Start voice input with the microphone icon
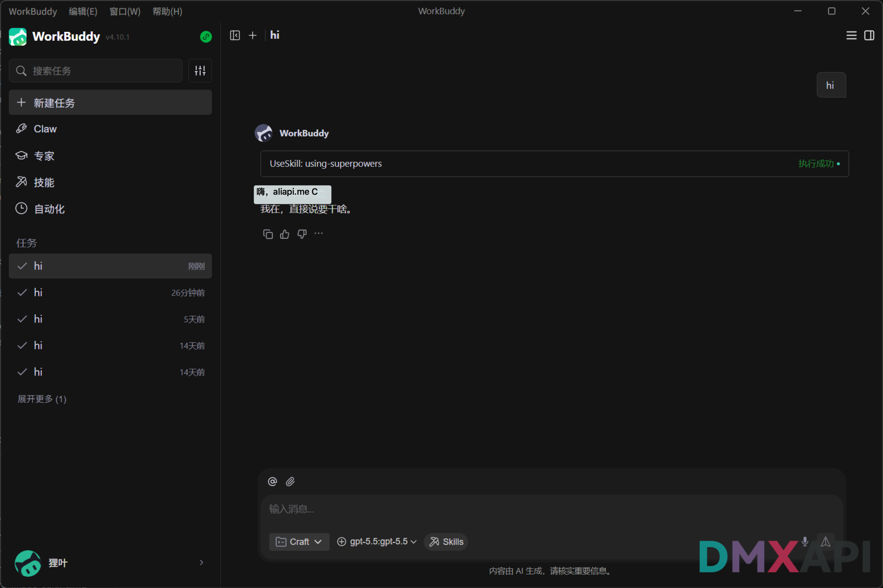The image size is (883, 588). [805, 542]
